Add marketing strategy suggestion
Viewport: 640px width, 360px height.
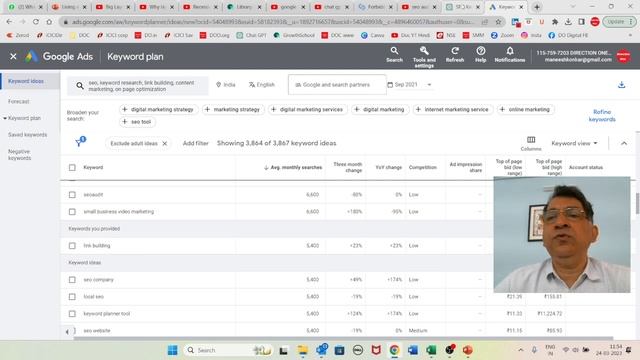(232, 109)
